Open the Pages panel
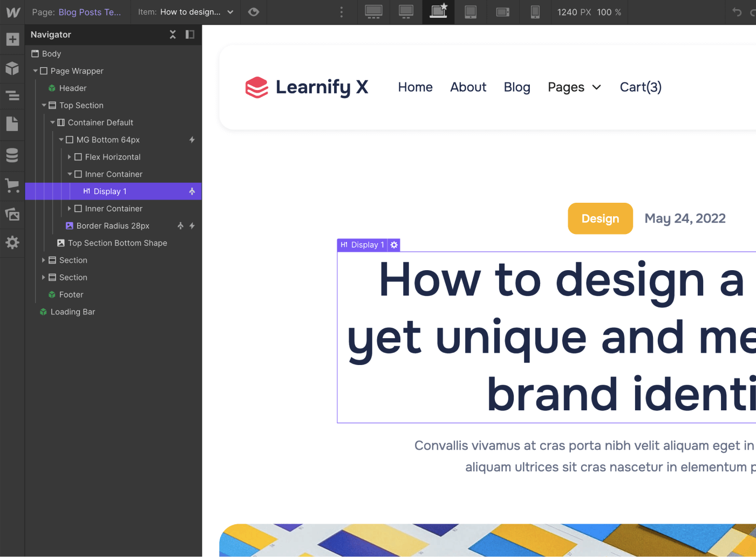 (12, 123)
